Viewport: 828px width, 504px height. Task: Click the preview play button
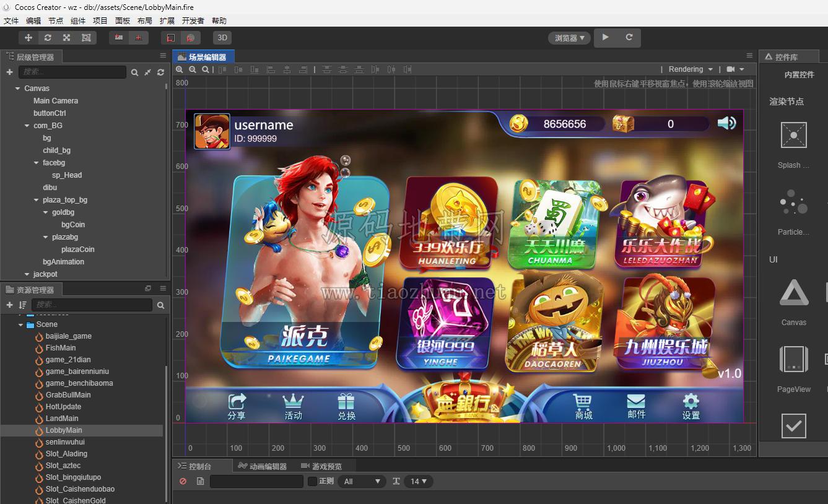606,37
